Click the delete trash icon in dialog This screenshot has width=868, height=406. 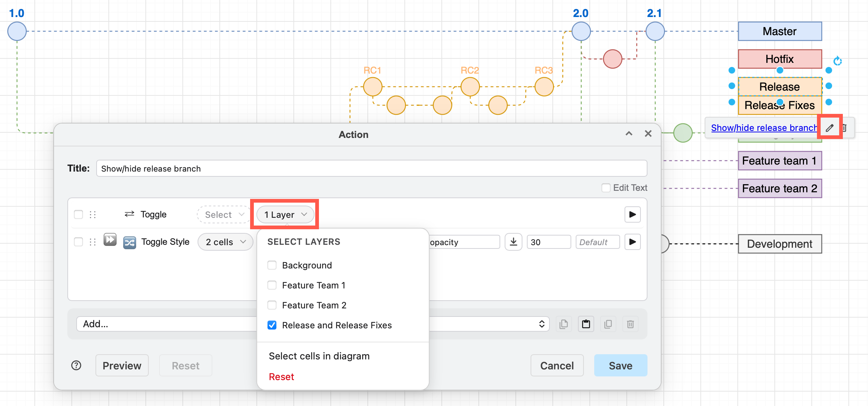(630, 324)
